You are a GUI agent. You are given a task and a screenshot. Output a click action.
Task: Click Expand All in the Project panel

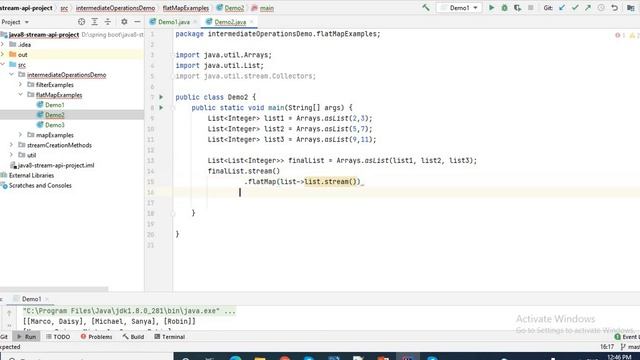[94, 22]
